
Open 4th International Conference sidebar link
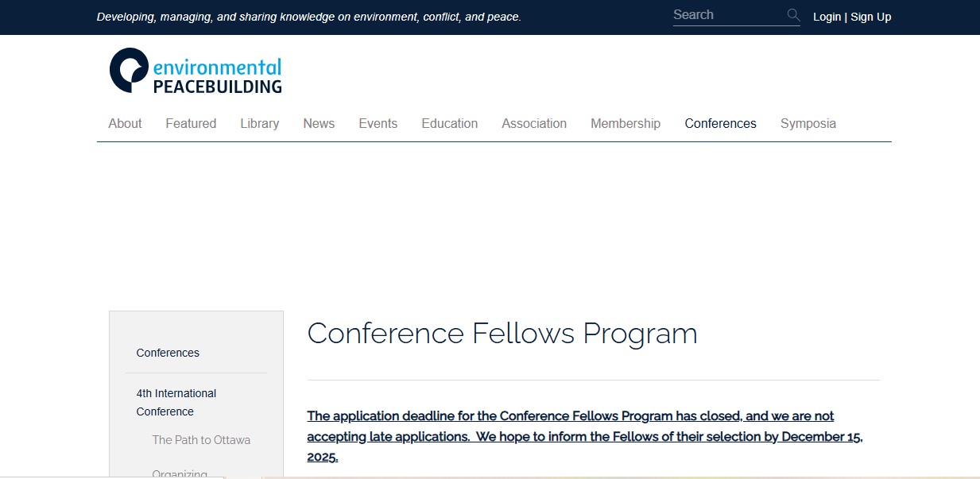pos(176,402)
